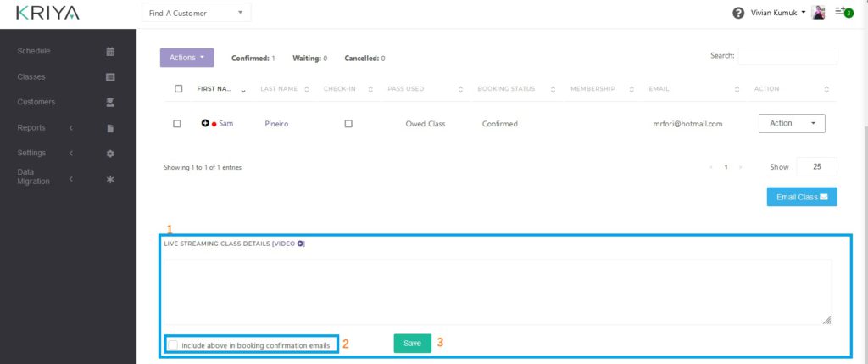Screen dimensions: 868x364
Task: Expand Sam's row with plus icon
Action: (x=205, y=123)
